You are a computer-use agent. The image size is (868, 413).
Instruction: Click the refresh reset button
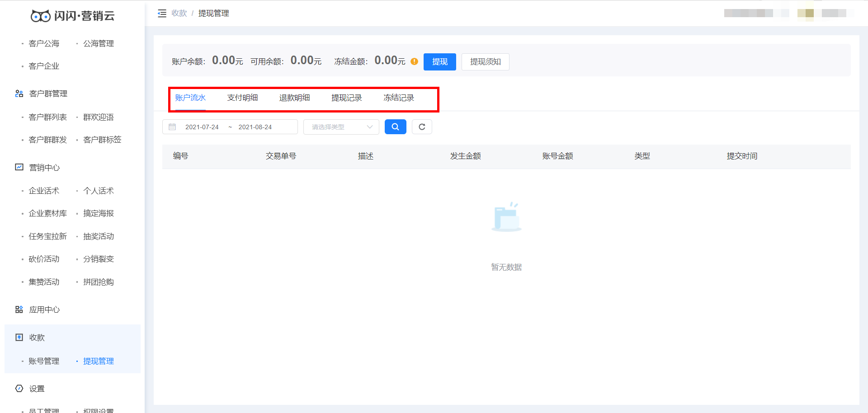tap(422, 127)
